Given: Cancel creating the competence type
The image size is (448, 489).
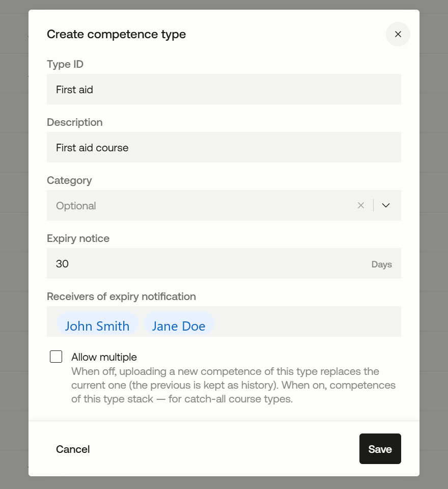Looking at the screenshot, I should pos(73,449).
